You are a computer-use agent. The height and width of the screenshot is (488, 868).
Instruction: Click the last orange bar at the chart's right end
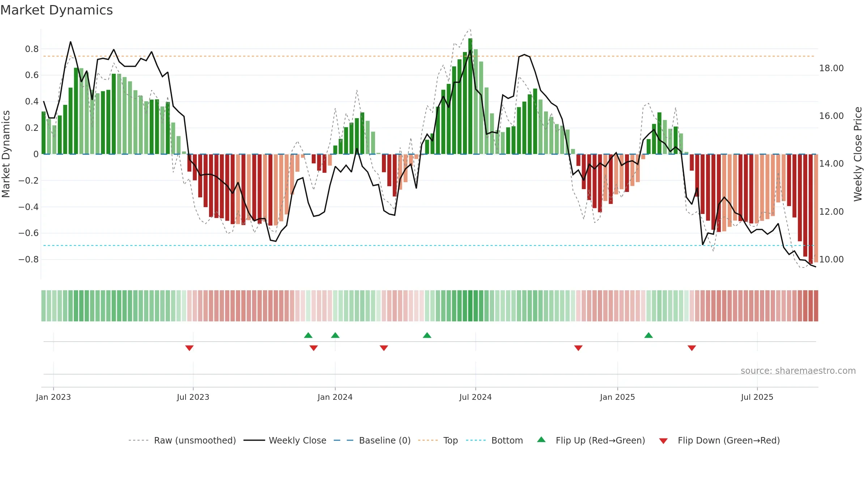coord(816,208)
